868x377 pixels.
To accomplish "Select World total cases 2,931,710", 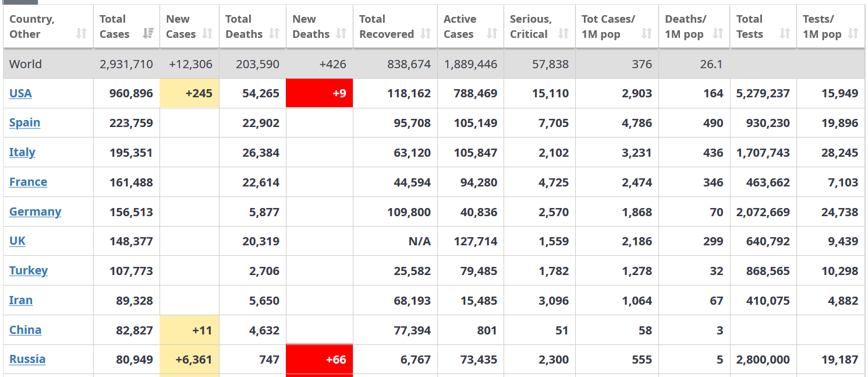I will (126, 64).
